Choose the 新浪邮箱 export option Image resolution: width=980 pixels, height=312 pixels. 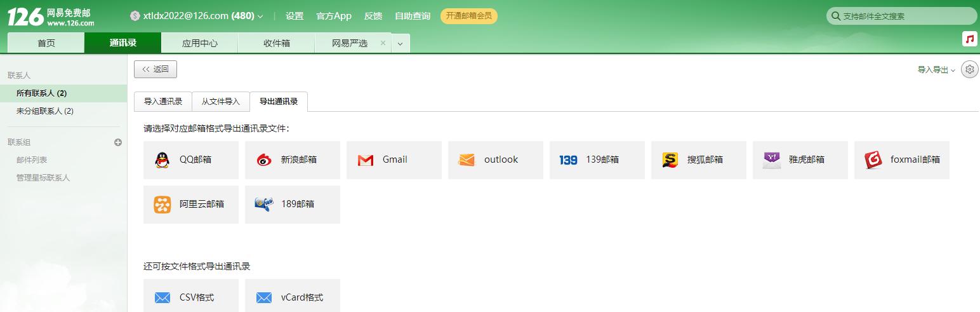pos(292,160)
